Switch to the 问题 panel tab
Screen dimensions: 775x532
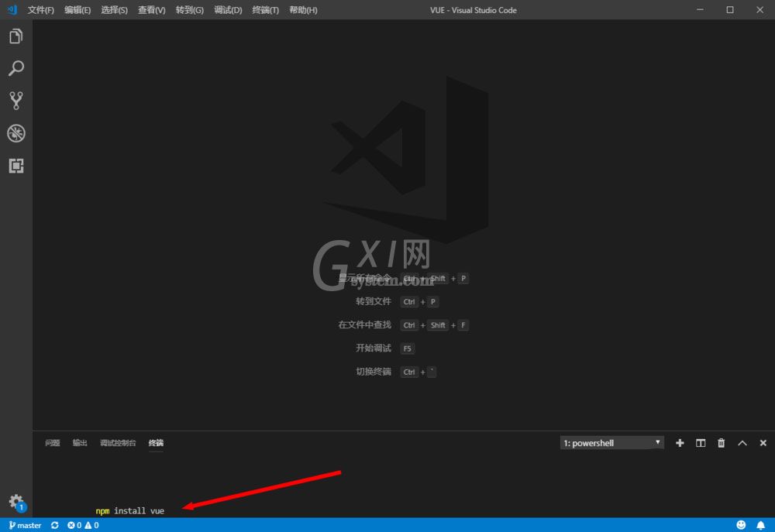pos(53,443)
